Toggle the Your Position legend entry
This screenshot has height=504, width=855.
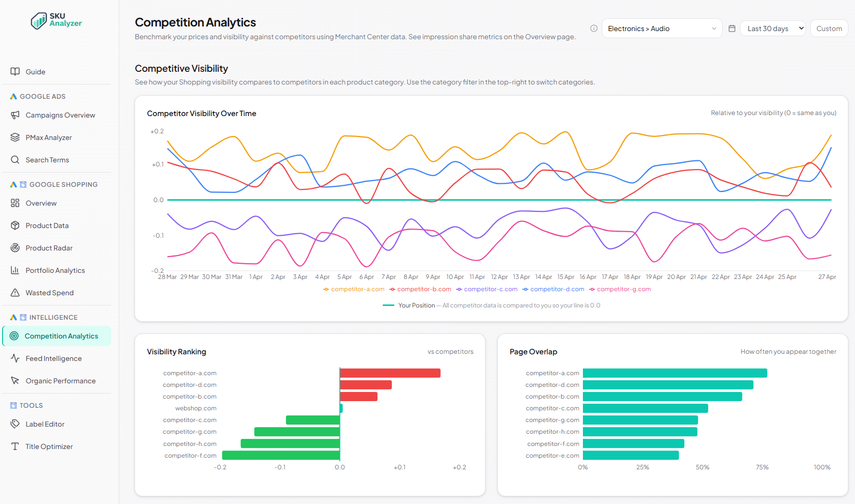[x=416, y=305]
